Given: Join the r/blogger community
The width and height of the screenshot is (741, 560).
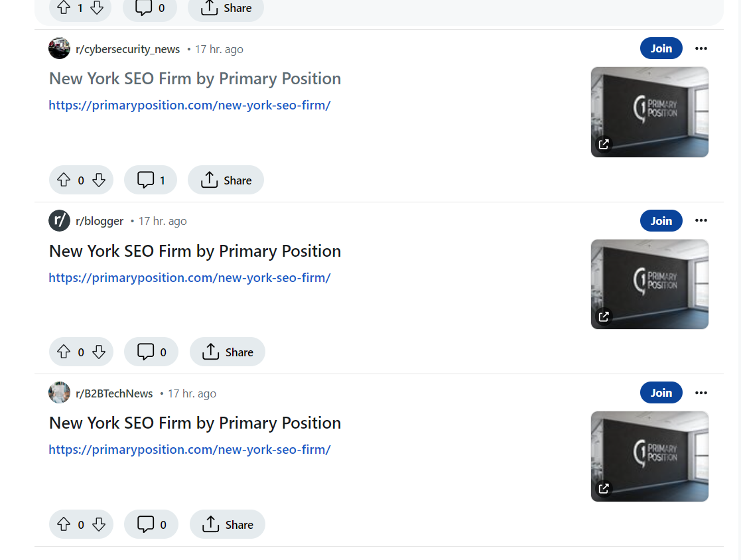Looking at the screenshot, I should tap(661, 221).
